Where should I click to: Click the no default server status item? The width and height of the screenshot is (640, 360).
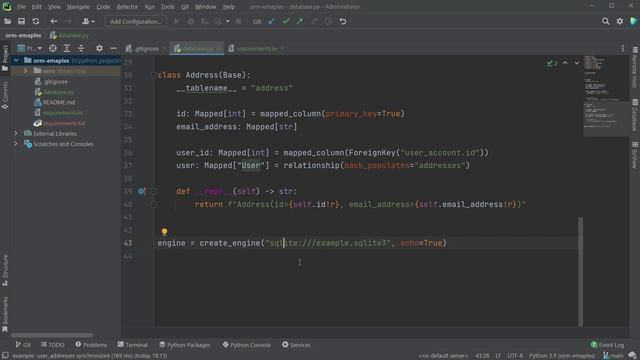point(444,356)
